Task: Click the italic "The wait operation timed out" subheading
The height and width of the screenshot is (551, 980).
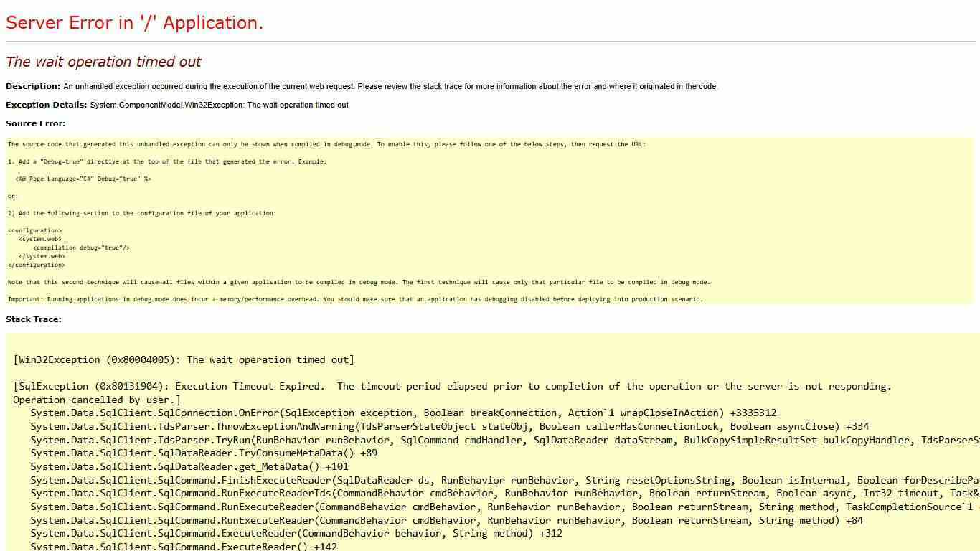Action: click(x=103, y=62)
